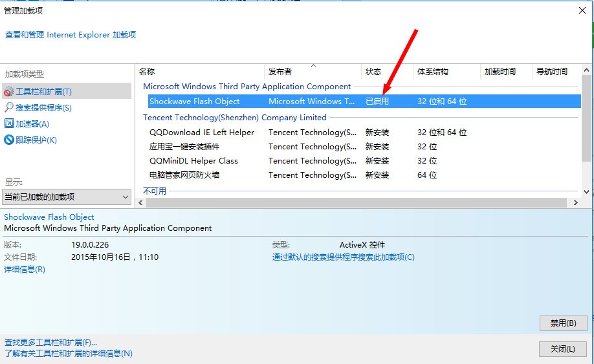Open the 详细信息(R) link
This screenshot has height=364, width=594.
click(x=25, y=270)
